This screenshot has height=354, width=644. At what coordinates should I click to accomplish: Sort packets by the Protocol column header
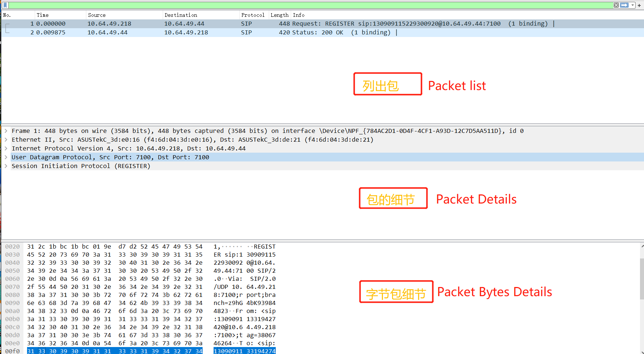point(254,15)
